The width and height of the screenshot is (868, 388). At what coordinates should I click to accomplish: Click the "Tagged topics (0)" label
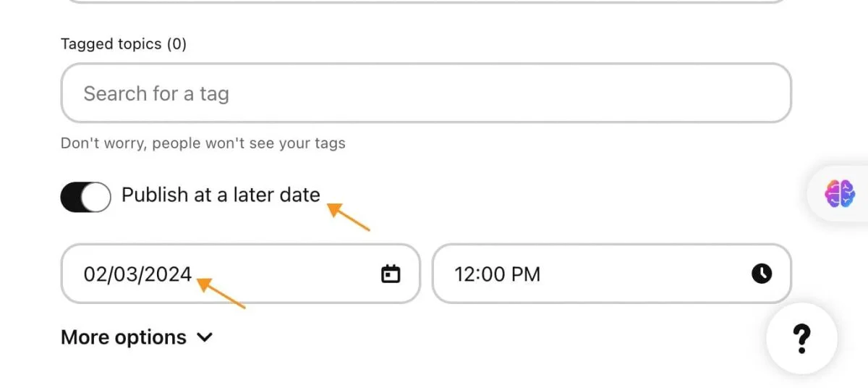(124, 44)
